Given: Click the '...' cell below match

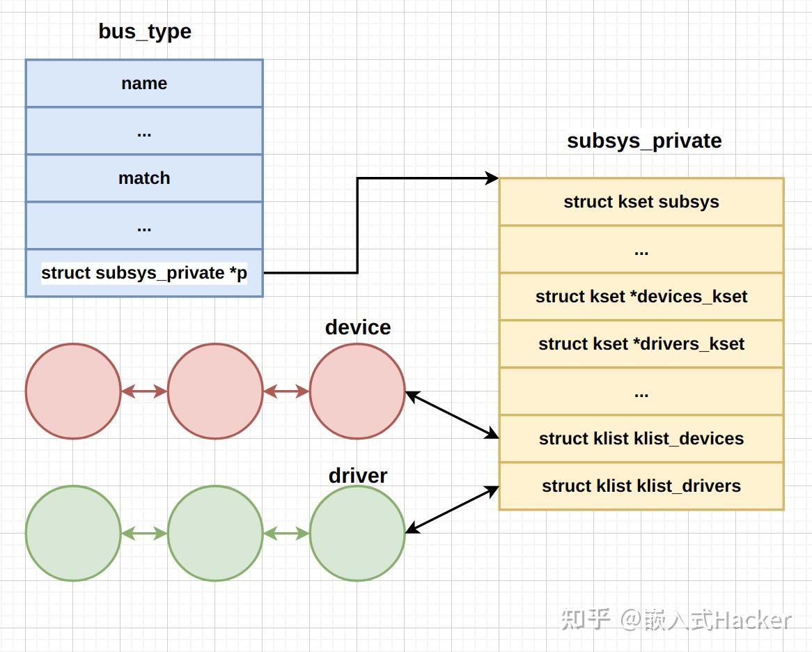Looking at the screenshot, I should (144, 226).
